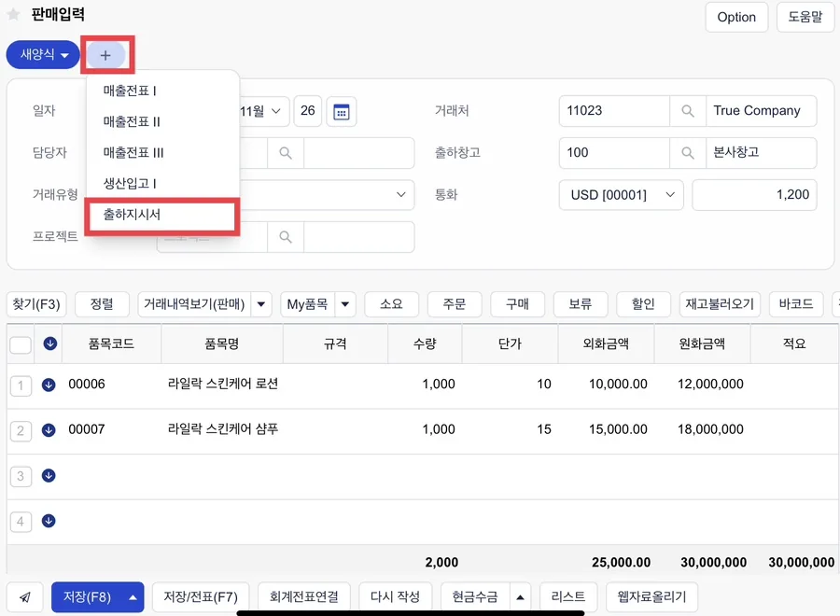The height and width of the screenshot is (616, 840).
Task: Select 생산입고 I from the menu
Action: 130,184
